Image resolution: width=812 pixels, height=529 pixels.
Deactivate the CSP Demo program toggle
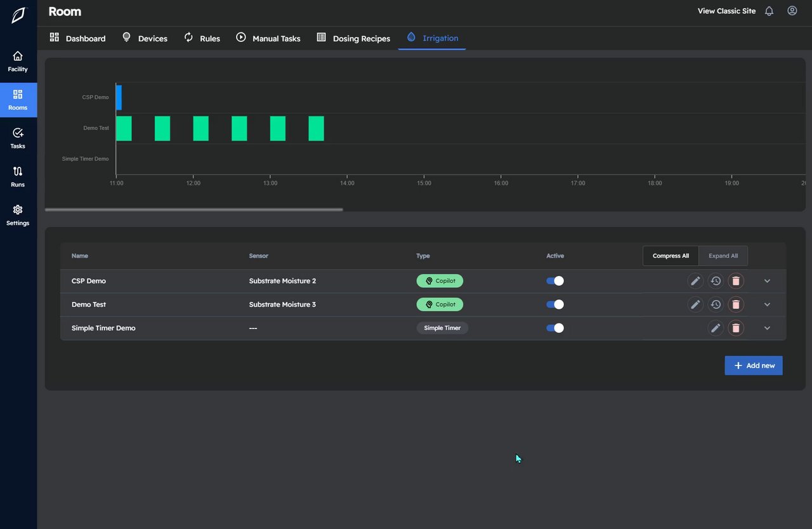pyautogui.click(x=555, y=281)
